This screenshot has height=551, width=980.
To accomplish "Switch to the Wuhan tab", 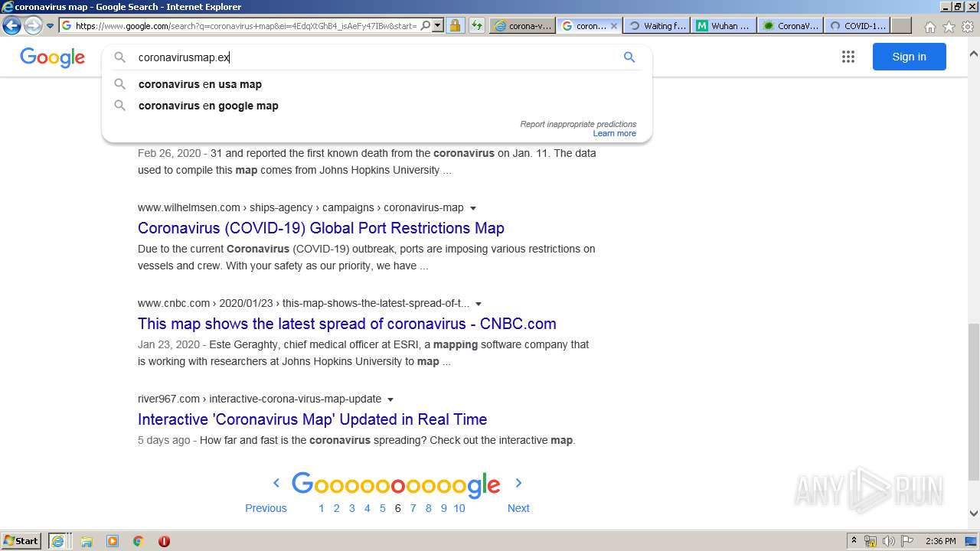I will click(x=723, y=25).
